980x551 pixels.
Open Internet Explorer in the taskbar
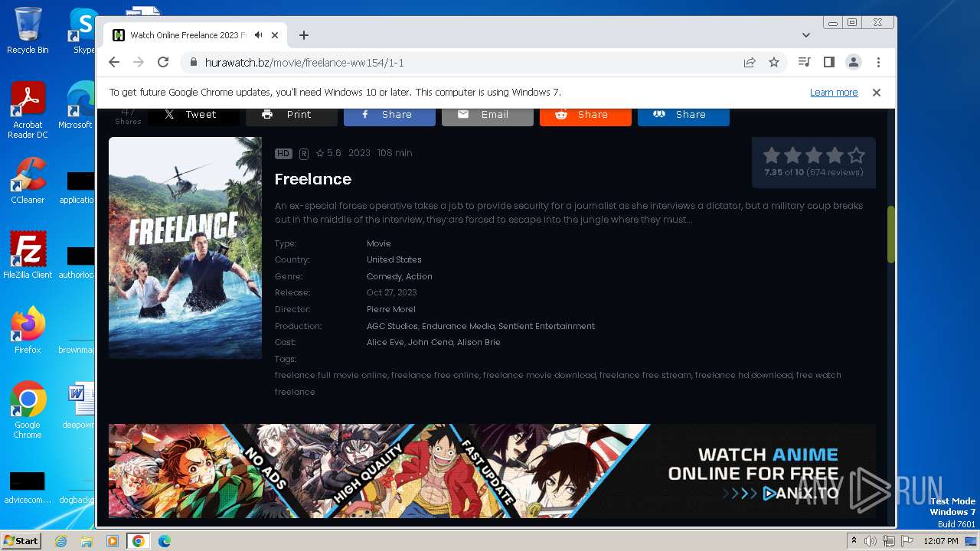click(x=60, y=541)
